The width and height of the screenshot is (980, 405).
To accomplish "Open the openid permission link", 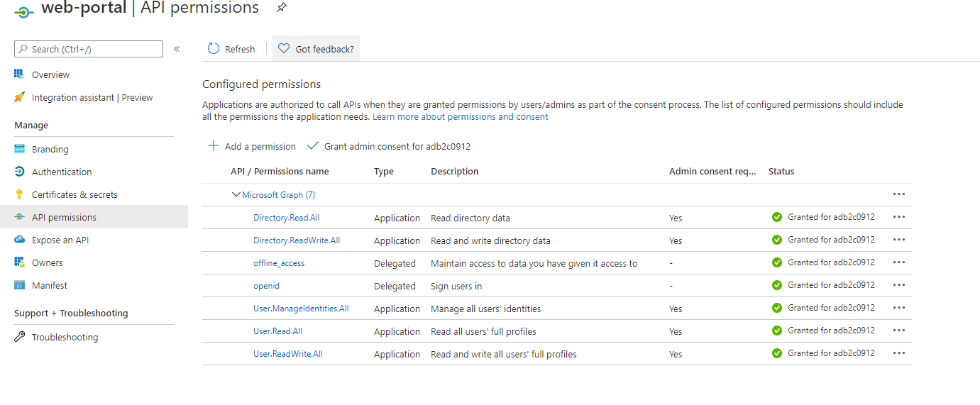I will (x=266, y=285).
